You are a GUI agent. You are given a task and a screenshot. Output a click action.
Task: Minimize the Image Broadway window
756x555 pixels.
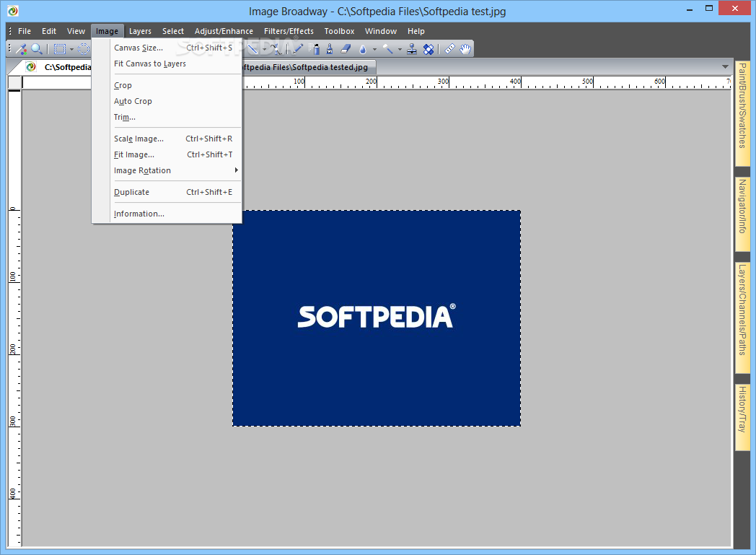690,9
